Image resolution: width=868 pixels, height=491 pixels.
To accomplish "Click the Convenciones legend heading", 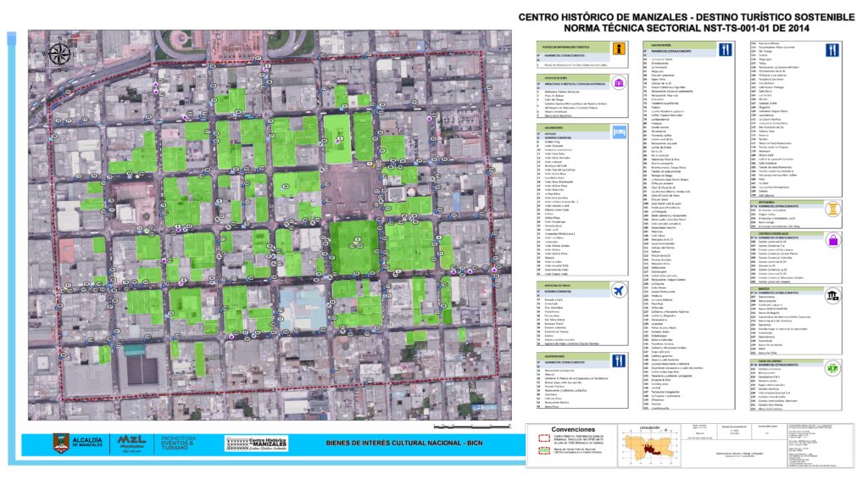I will (x=573, y=428).
